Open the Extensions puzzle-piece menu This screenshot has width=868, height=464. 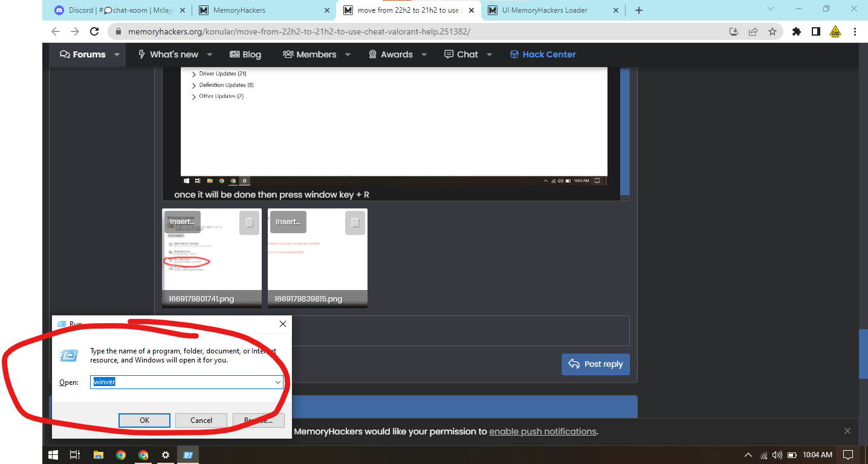tap(797, 31)
